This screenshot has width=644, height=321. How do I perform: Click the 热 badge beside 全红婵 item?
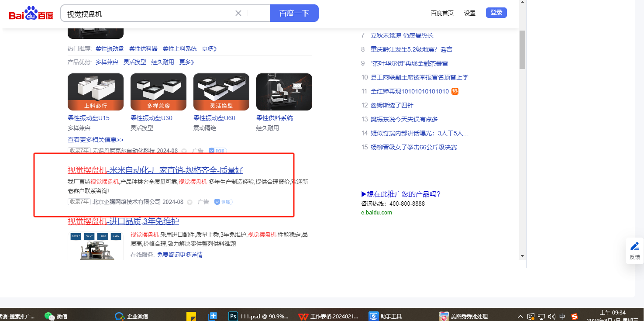tap(455, 91)
